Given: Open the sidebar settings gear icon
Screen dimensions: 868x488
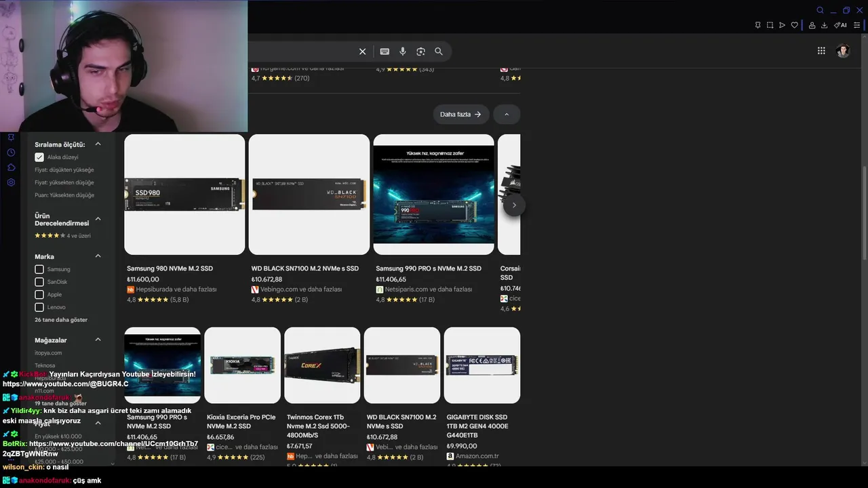Looking at the screenshot, I should click(11, 182).
